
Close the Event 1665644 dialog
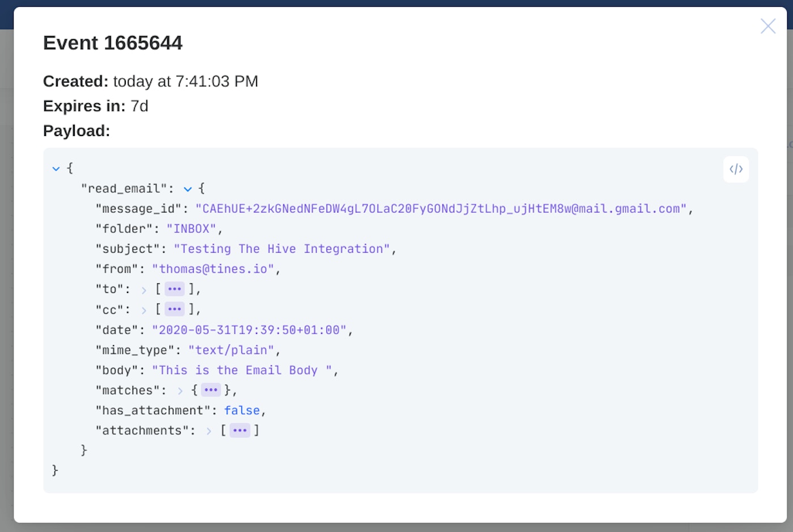pyautogui.click(x=768, y=26)
